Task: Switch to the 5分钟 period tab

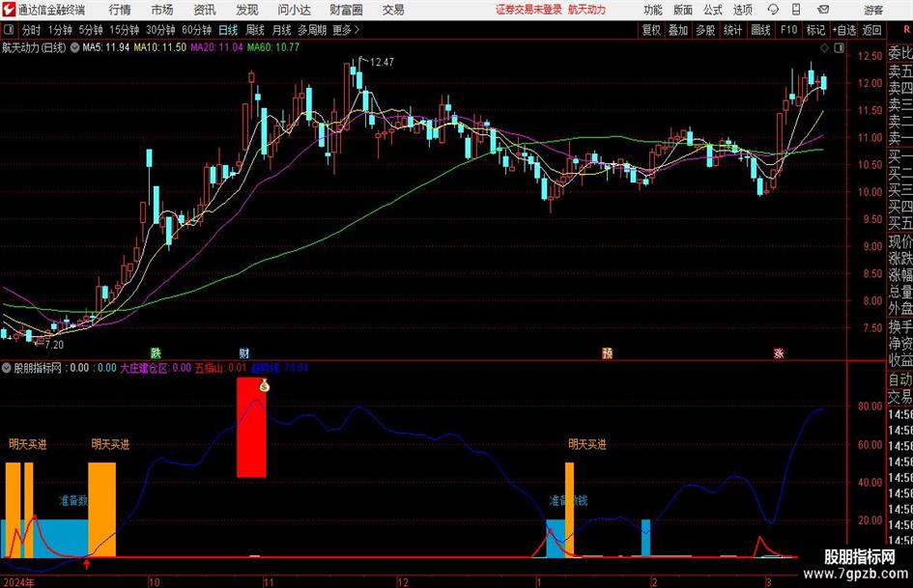Action: point(90,30)
